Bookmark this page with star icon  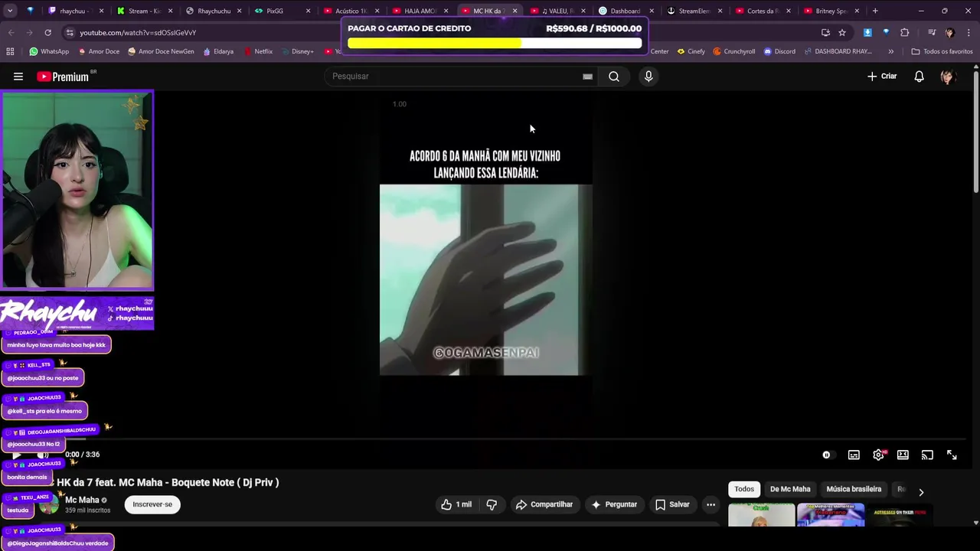tap(842, 33)
